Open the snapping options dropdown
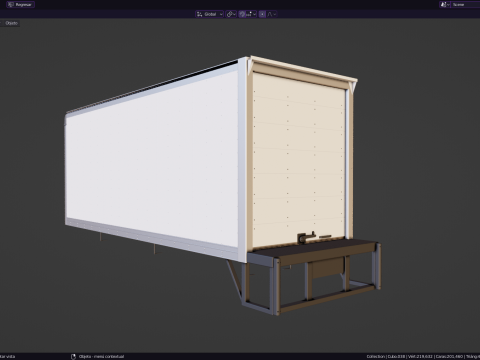 [251, 14]
